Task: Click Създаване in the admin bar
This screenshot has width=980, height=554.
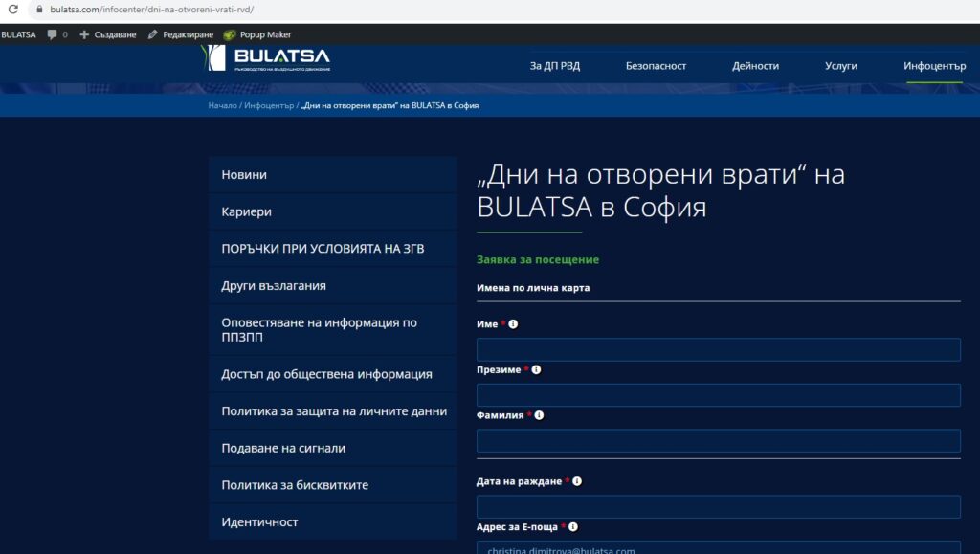Action: 115,34
